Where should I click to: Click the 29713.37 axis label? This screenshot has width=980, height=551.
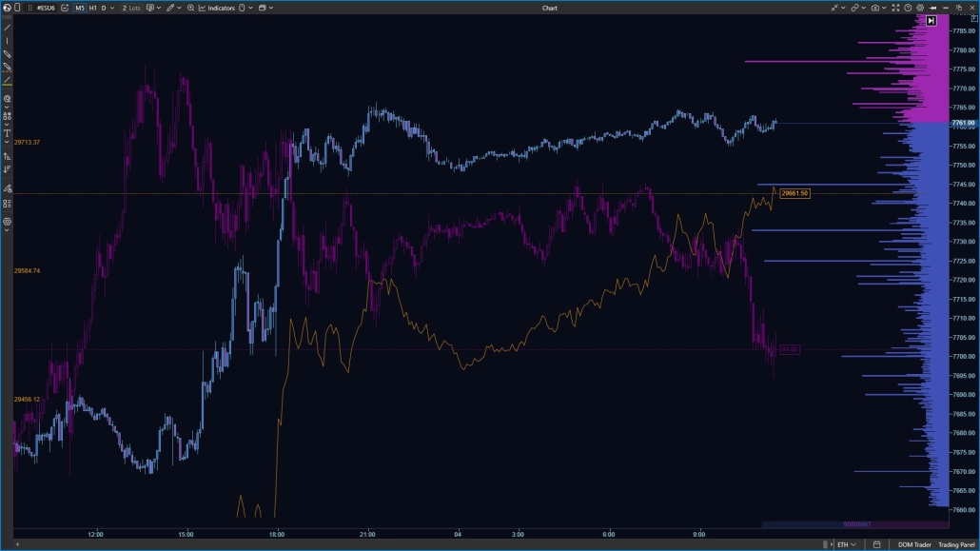27,142
